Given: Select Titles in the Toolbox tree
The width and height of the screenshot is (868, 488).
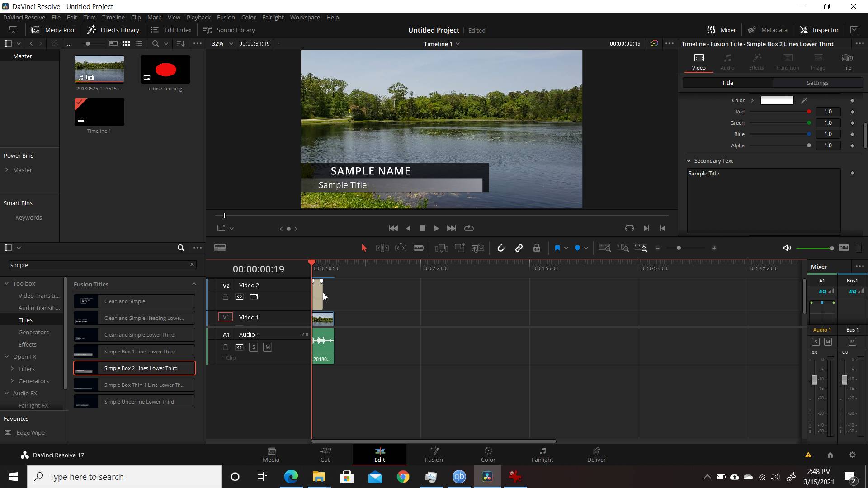Looking at the screenshot, I should point(25,320).
